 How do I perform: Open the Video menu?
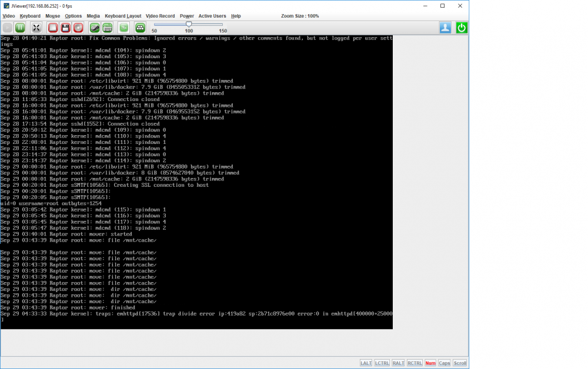[x=9, y=16]
